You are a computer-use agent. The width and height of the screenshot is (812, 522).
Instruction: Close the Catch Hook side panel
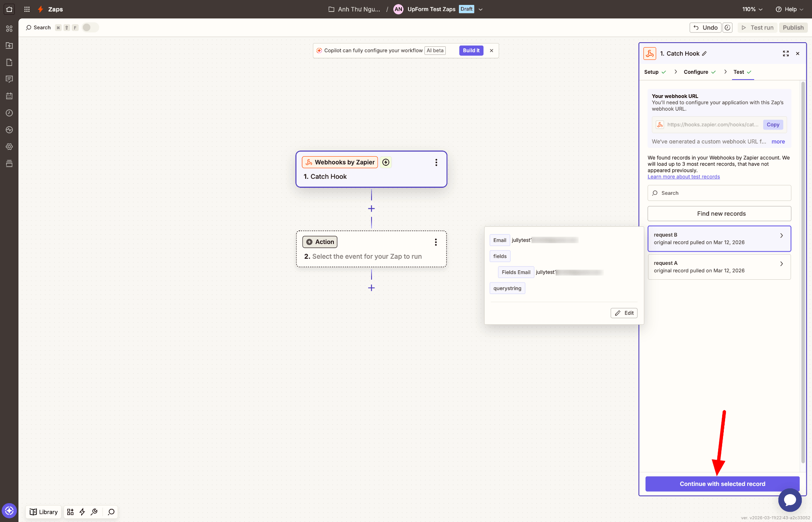pos(798,54)
